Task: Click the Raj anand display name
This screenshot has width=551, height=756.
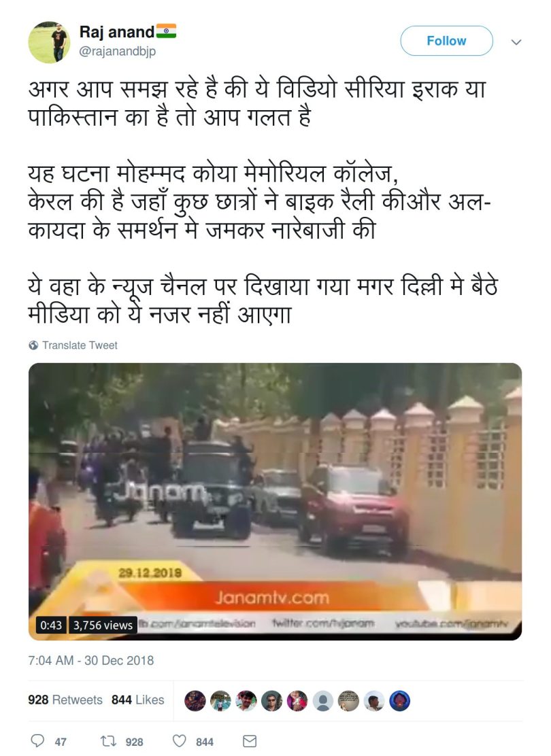Action: [x=117, y=32]
